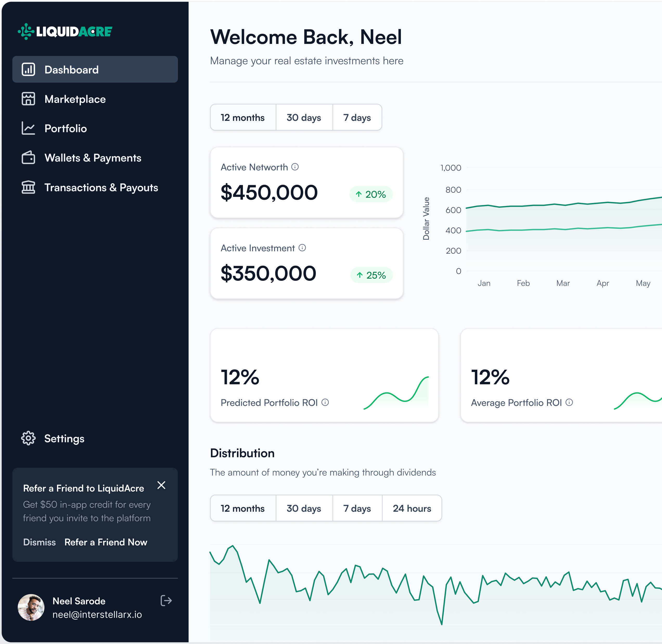Screen dimensions: 662x644
Task: Click the Dismiss link
Action: coord(39,542)
